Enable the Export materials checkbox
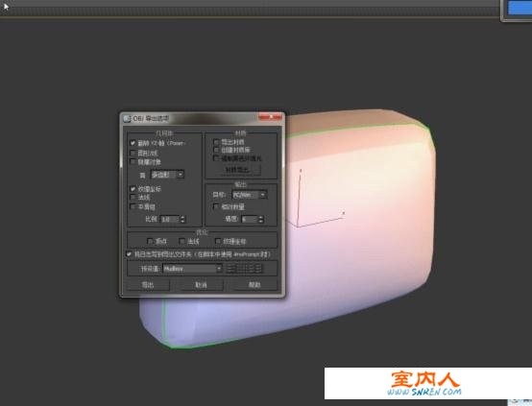This screenshot has height=406, width=532. pos(216,141)
